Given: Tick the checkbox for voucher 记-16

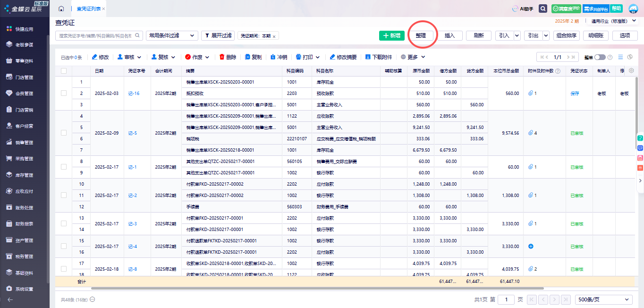Looking at the screenshot, I should 64,94.
